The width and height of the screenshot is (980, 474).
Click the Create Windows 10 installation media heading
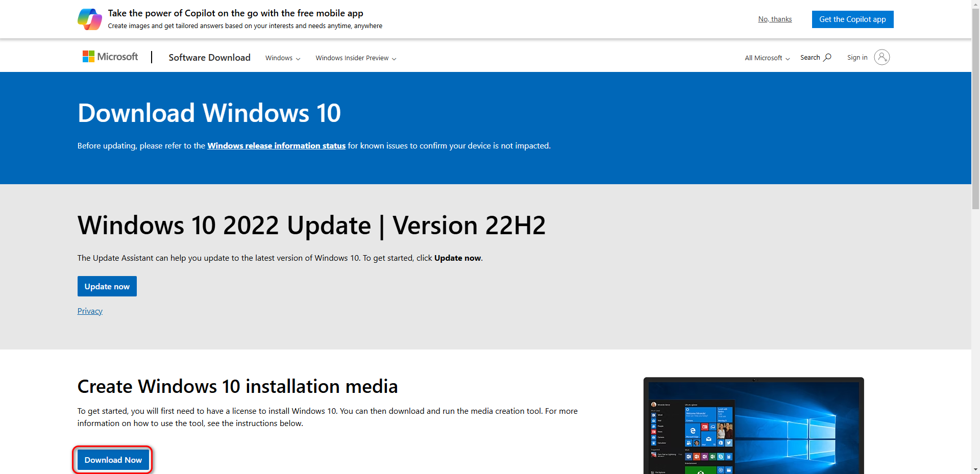[x=237, y=386]
